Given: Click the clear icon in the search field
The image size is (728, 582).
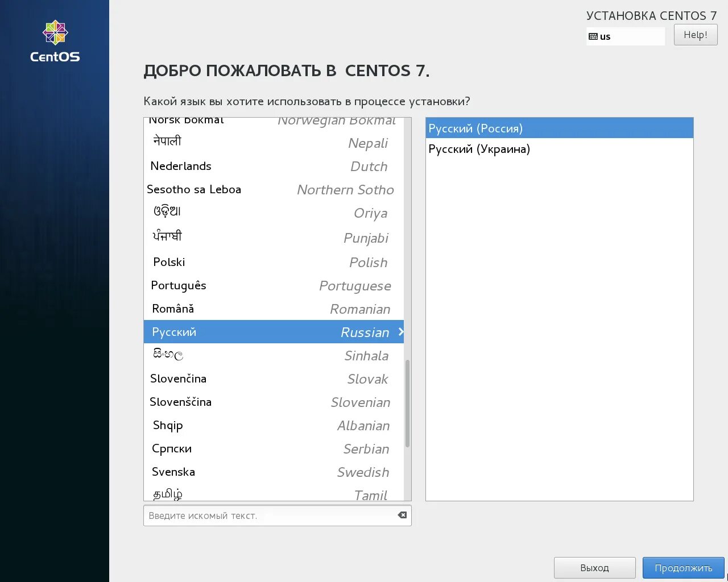Looking at the screenshot, I should (402, 515).
